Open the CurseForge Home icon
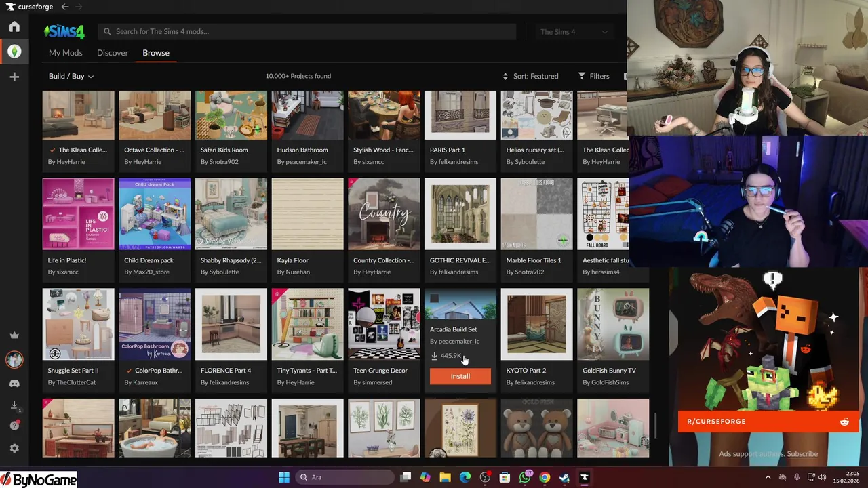 14,27
